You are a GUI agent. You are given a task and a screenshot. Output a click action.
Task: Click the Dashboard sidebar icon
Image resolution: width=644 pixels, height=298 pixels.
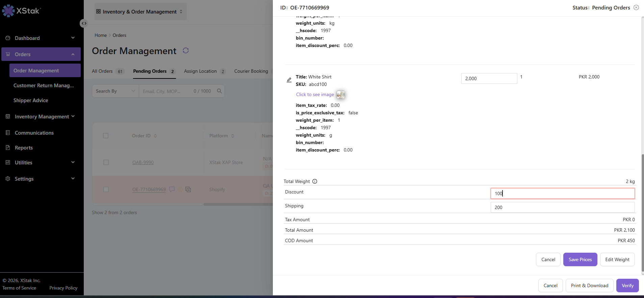(x=8, y=38)
